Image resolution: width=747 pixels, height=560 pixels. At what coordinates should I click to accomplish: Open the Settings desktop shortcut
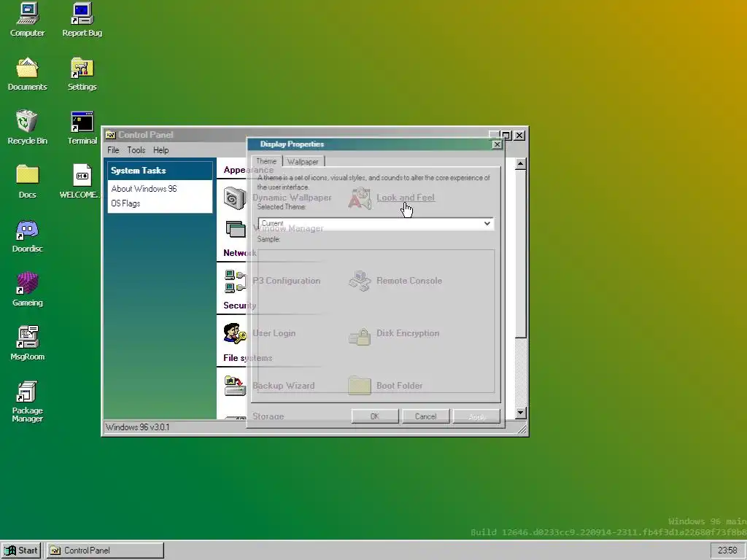click(x=82, y=74)
